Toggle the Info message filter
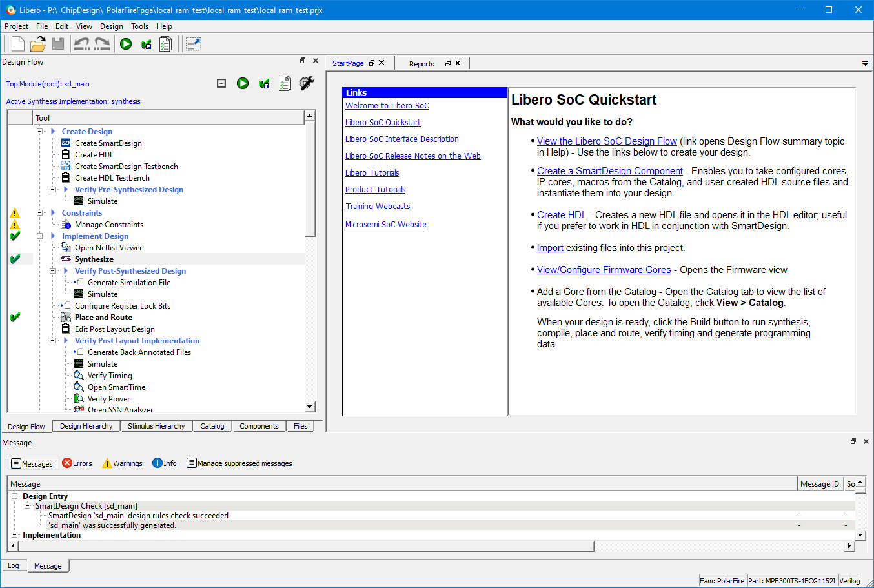The width and height of the screenshot is (874, 588). (164, 463)
